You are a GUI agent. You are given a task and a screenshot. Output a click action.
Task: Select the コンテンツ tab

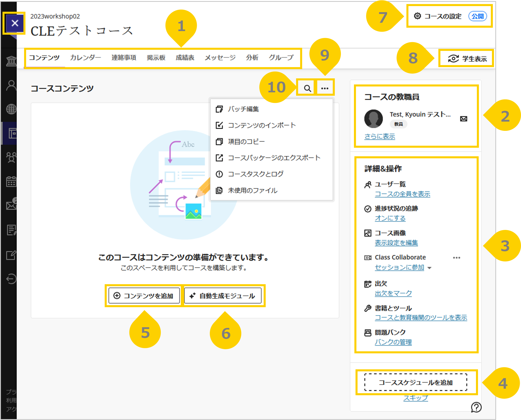(x=44, y=58)
